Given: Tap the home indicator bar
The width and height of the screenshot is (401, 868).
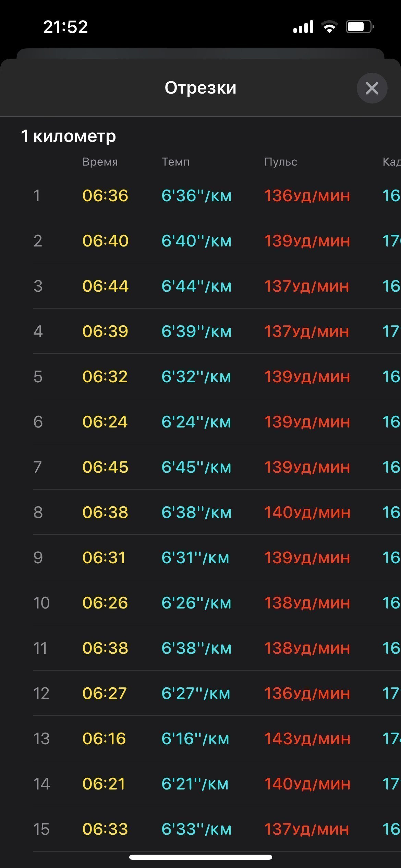Looking at the screenshot, I should coord(200,857).
